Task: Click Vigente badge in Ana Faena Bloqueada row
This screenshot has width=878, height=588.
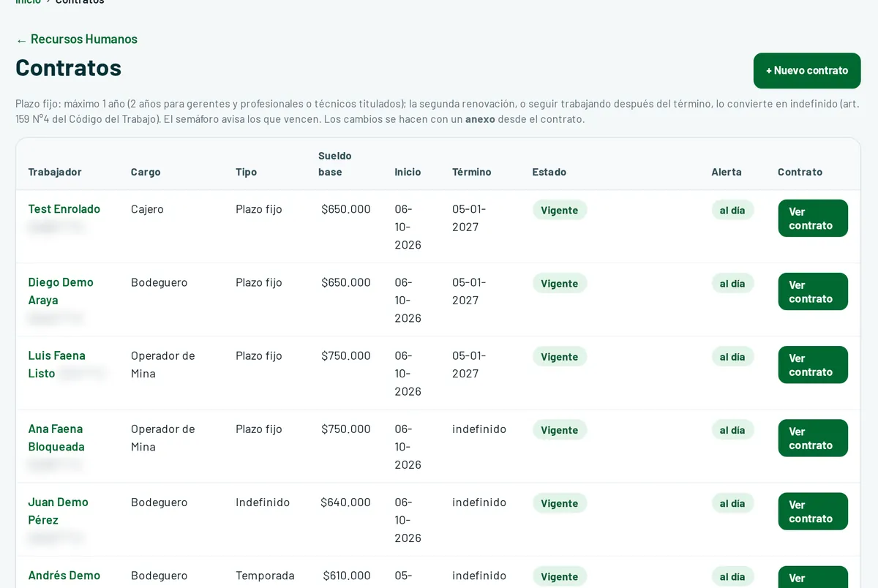Action: (560, 429)
